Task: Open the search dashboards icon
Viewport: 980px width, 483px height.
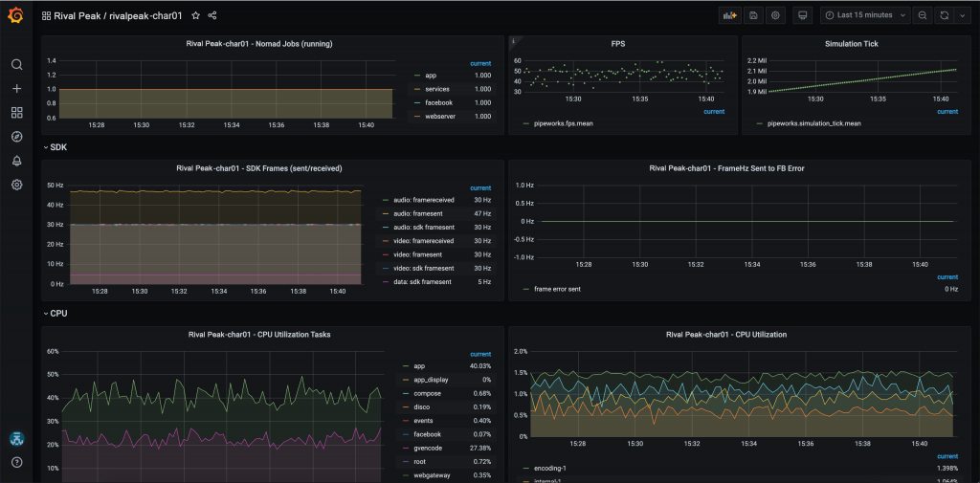Action: (17, 64)
